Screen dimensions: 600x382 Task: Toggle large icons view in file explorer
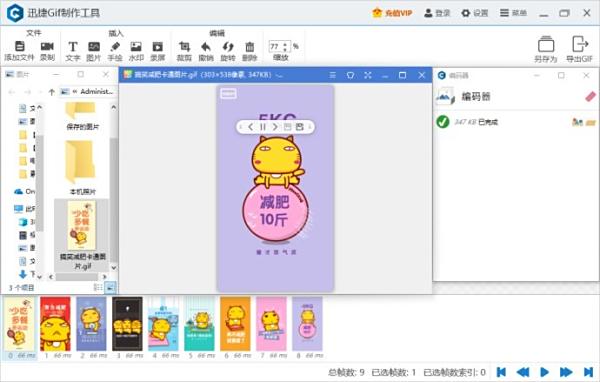[110, 287]
